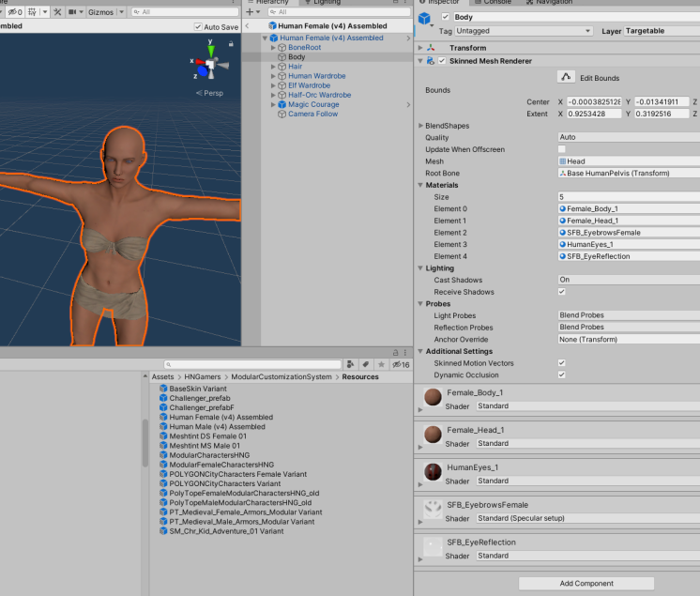Click the Add Component button

[586, 583]
